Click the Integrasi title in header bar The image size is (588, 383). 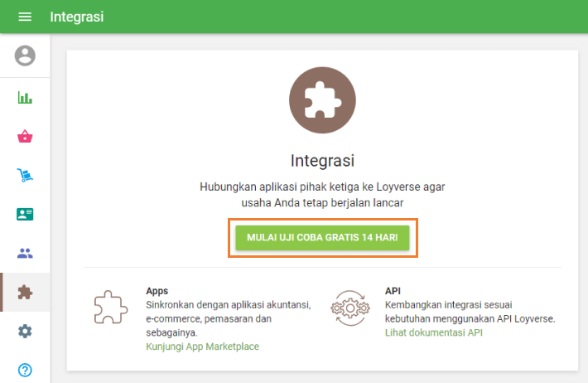(x=77, y=17)
